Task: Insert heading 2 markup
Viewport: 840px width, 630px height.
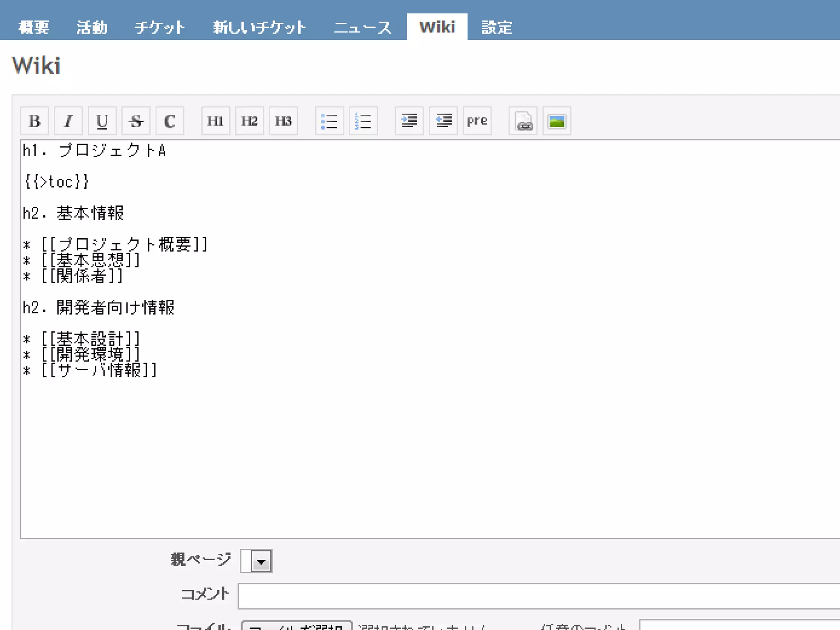Action: pos(249,121)
